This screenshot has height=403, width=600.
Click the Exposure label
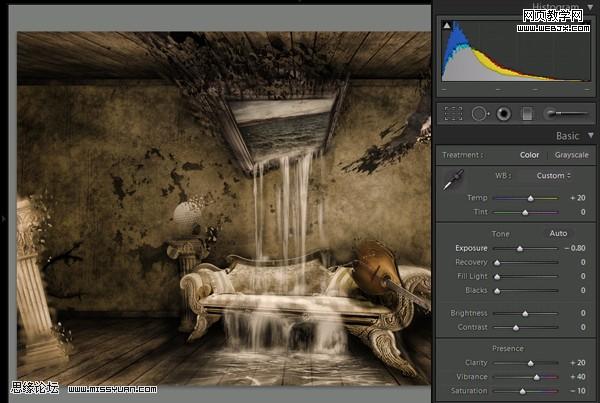(x=471, y=248)
